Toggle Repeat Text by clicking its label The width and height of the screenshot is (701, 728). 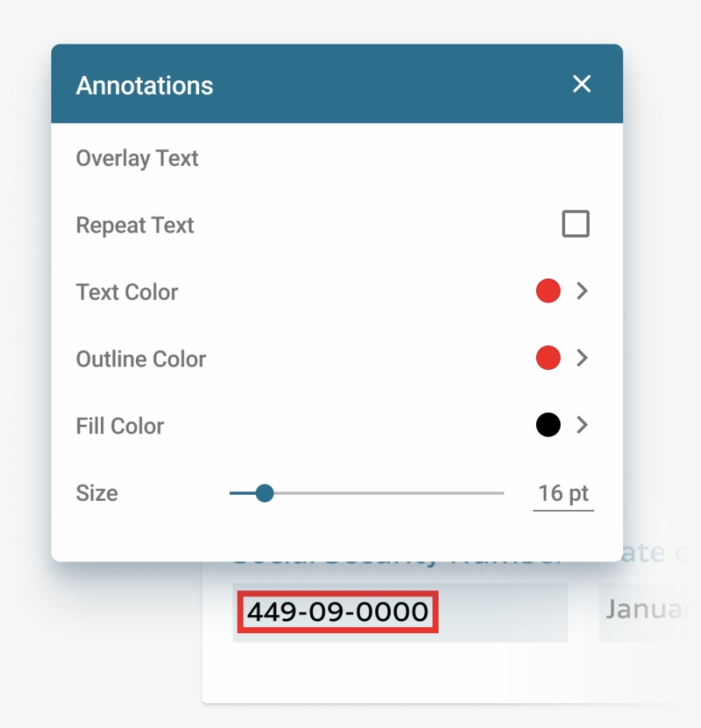point(133,225)
